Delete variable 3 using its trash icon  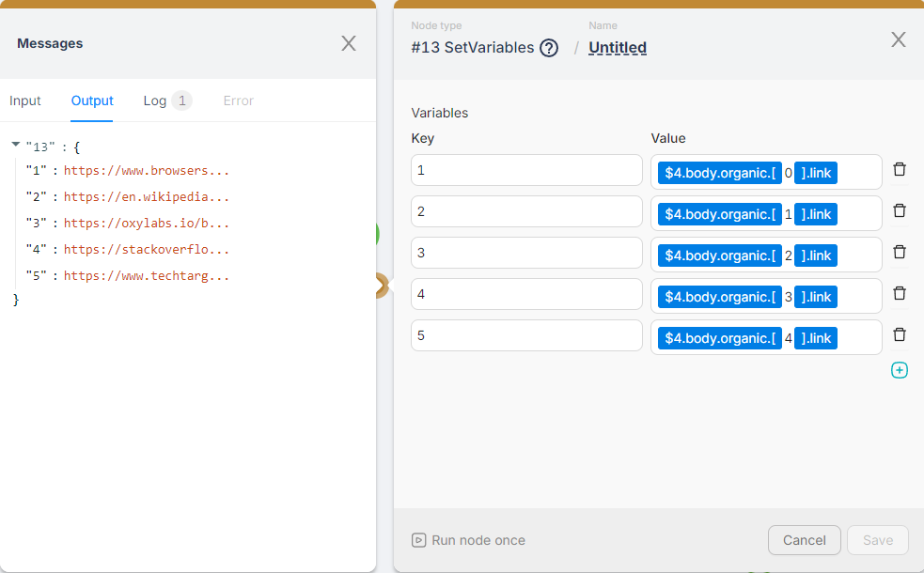click(x=900, y=252)
